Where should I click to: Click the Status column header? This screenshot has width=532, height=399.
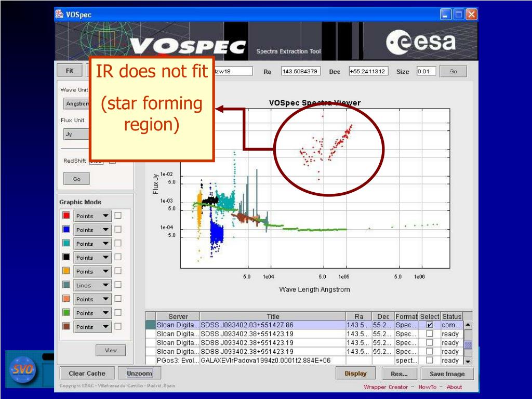[452, 316]
